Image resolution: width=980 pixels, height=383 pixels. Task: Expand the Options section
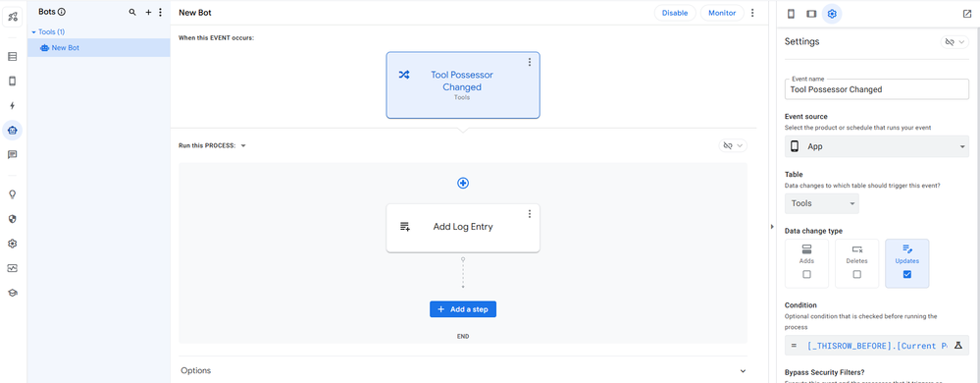point(463,370)
